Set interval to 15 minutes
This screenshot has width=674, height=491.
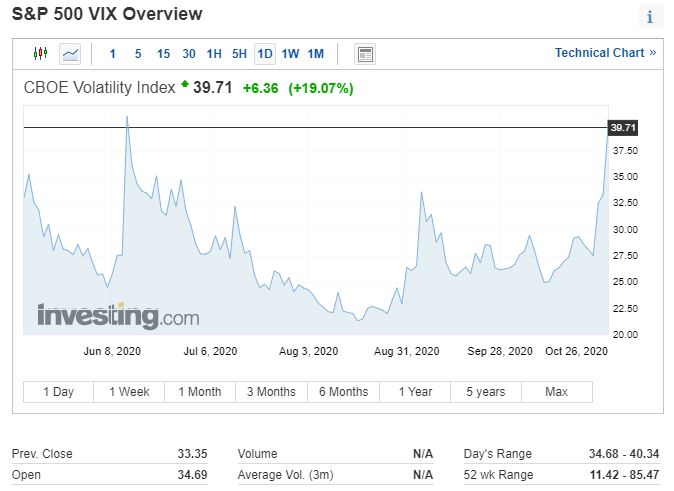pos(163,54)
